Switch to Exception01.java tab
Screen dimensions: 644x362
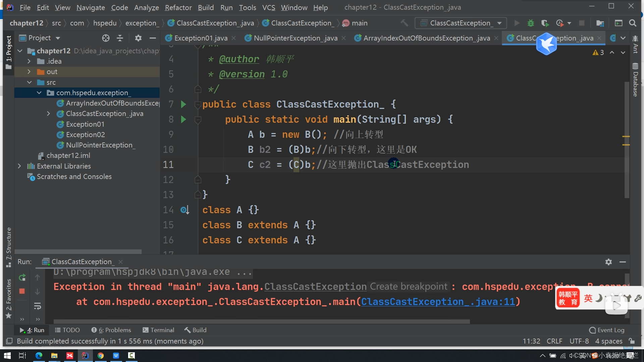201,38
